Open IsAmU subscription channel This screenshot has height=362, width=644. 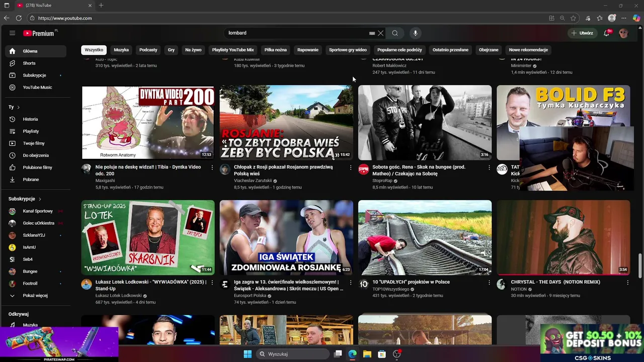click(x=35, y=247)
